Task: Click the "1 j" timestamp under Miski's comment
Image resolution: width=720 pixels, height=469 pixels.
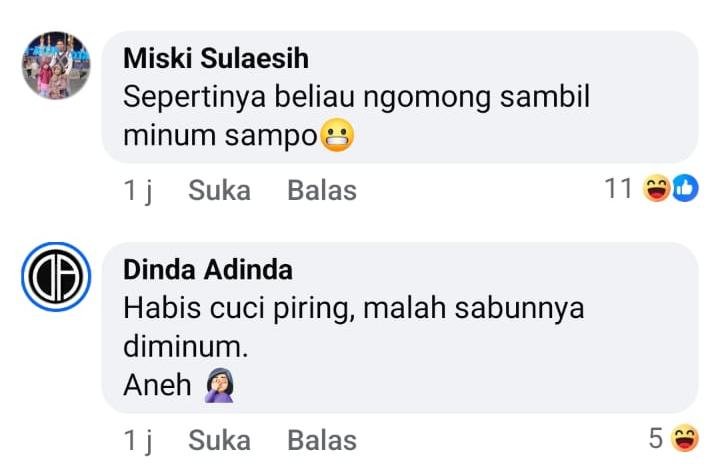Action: 138,190
